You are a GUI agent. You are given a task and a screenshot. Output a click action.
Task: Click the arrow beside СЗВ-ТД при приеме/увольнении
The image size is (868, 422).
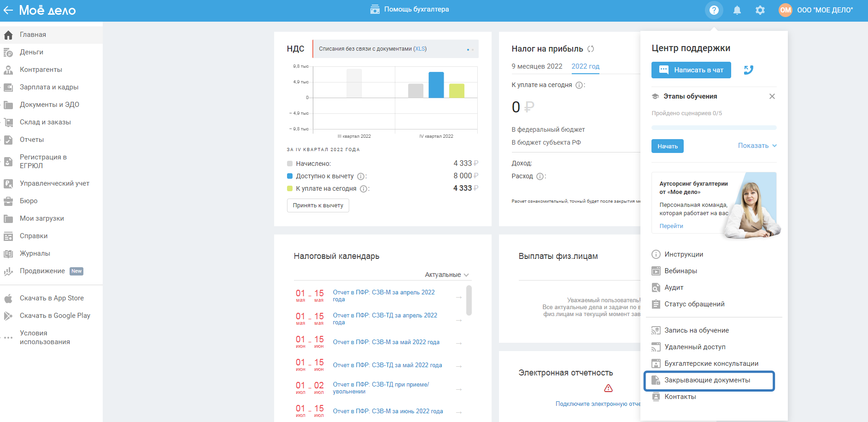pos(459,389)
